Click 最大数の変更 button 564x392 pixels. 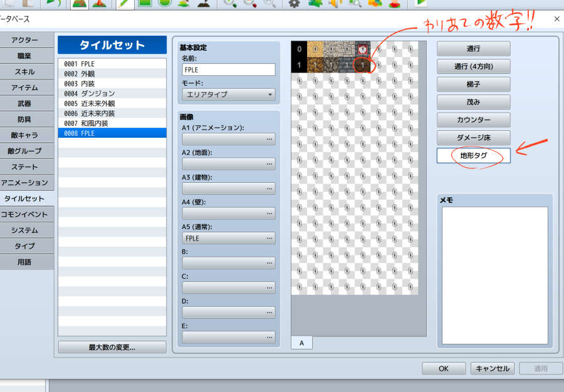[x=112, y=347]
